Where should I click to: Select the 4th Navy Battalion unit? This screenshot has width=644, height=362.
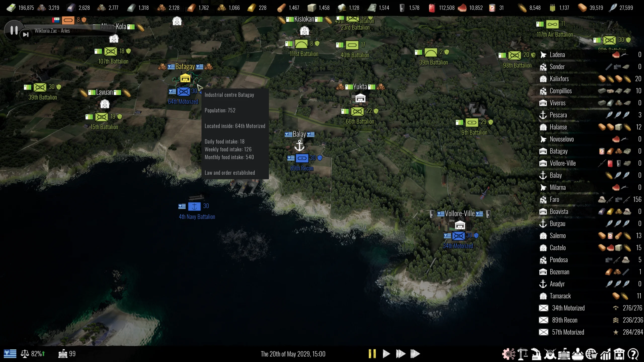click(x=194, y=206)
